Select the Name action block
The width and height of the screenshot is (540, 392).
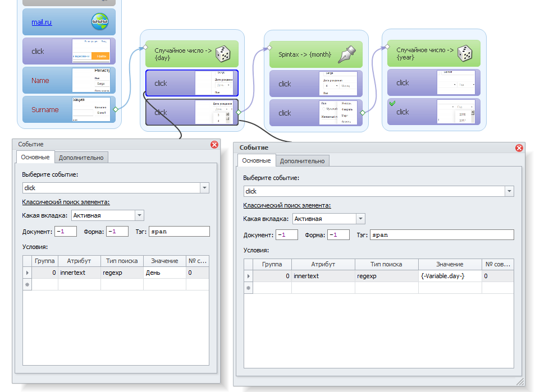[69, 80]
